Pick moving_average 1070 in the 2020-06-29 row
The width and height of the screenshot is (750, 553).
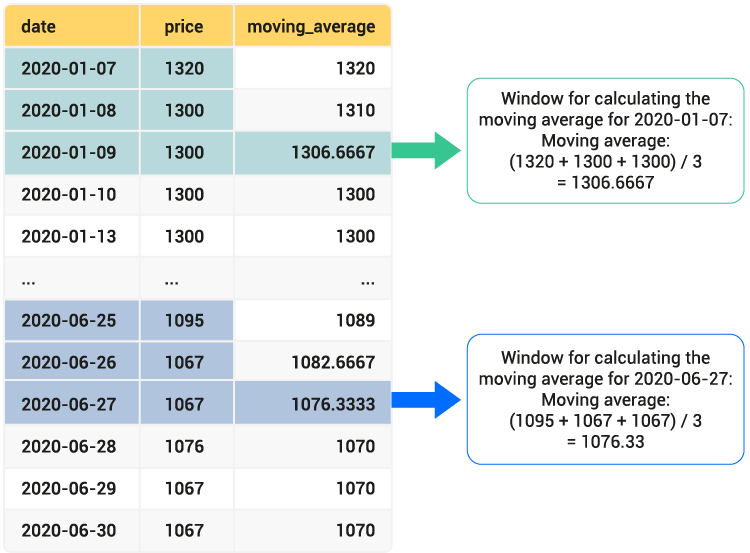[313, 488]
